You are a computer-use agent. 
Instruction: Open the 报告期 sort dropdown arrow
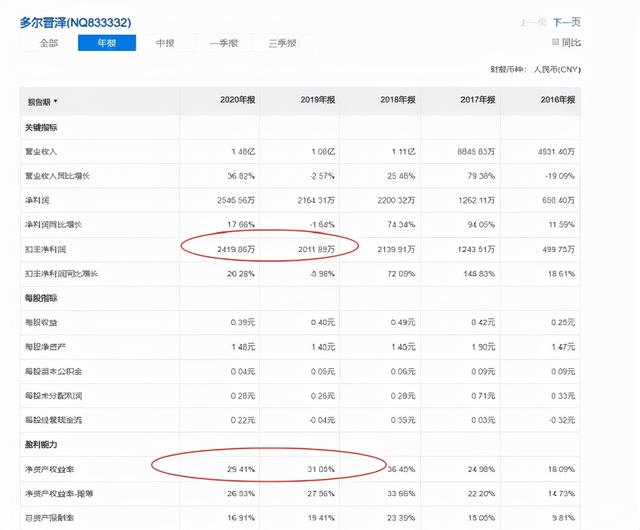[56, 101]
